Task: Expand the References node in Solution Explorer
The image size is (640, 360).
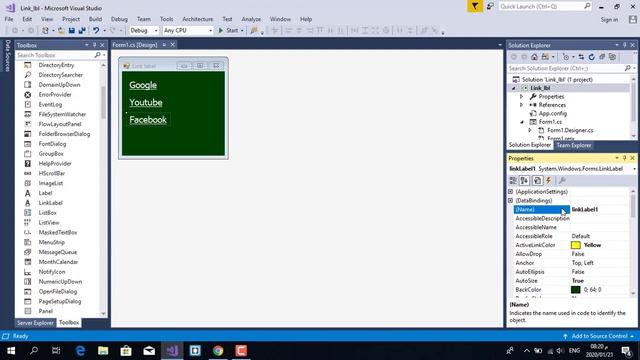Action: (521, 105)
